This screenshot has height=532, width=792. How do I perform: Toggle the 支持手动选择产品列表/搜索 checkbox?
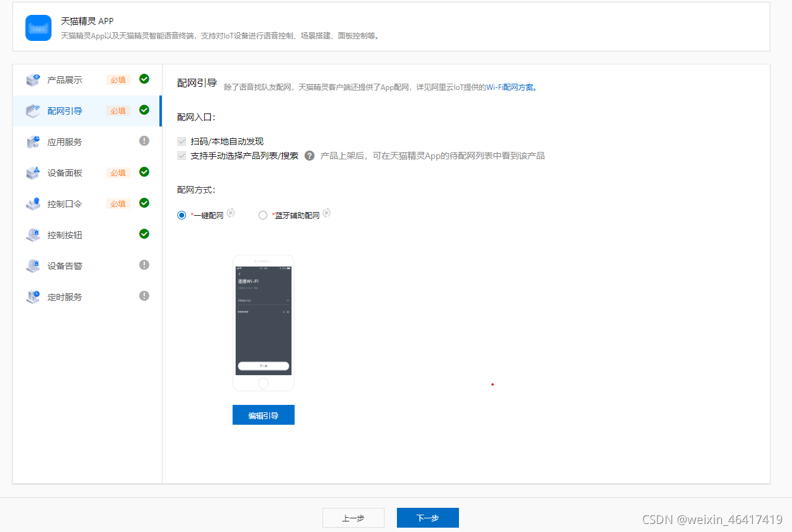point(182,156)
